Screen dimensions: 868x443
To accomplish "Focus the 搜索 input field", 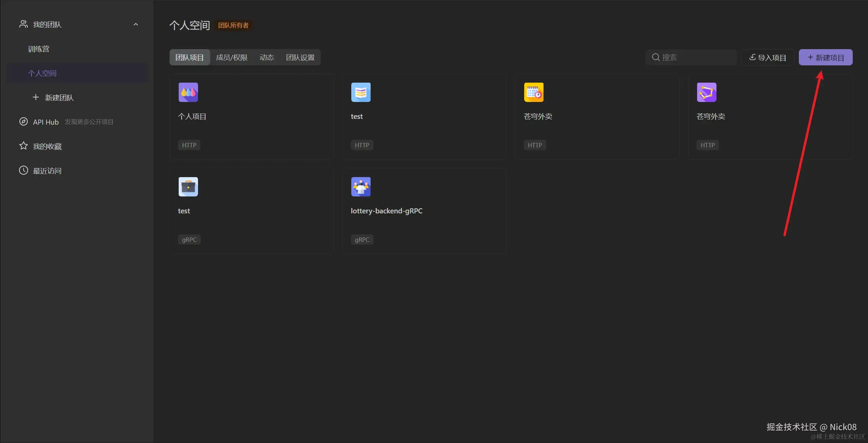I will click(695, 58).
